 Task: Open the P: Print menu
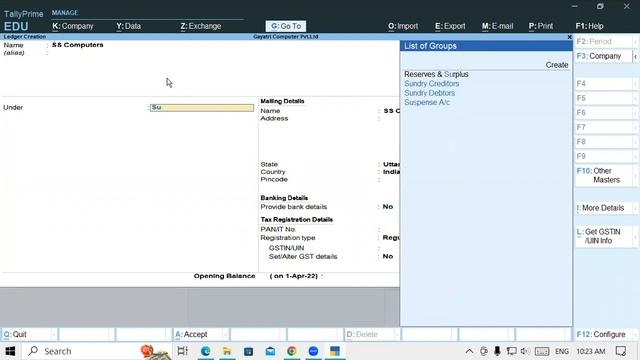coord(541,26)
